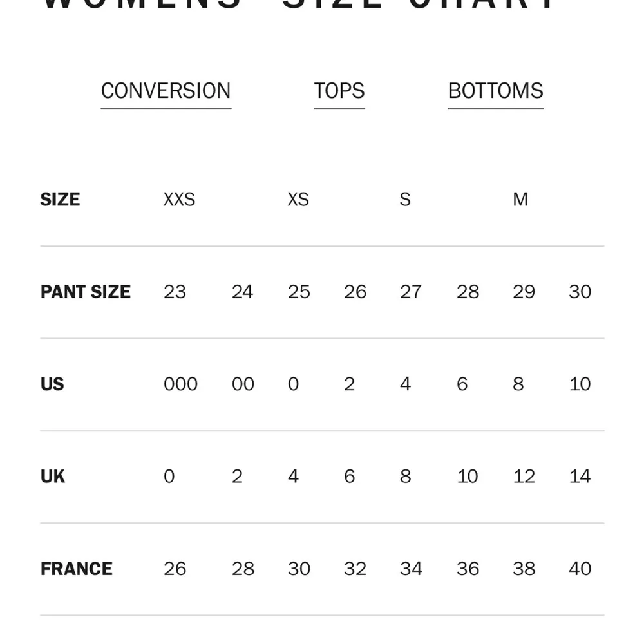Image resolution: width=644 pixels, height=644 pixels.
Task: Open the CONVERSION tab
Action: (166, 91)
